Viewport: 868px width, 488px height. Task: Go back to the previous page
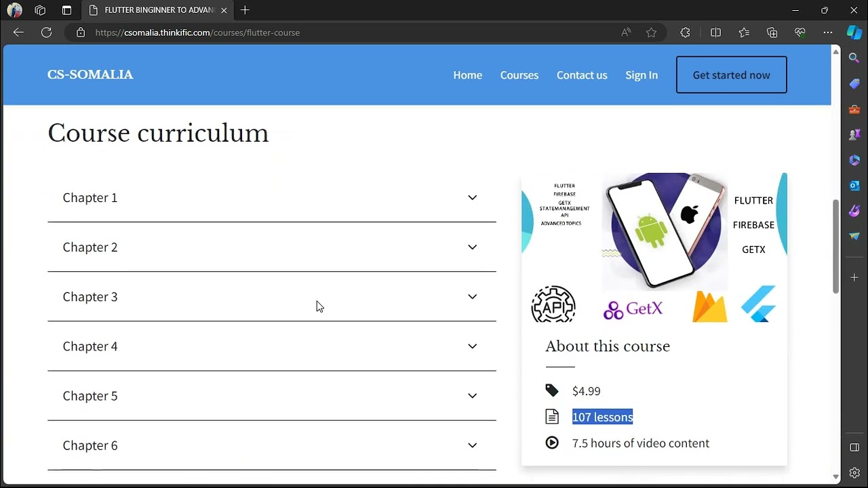(18, 33)
